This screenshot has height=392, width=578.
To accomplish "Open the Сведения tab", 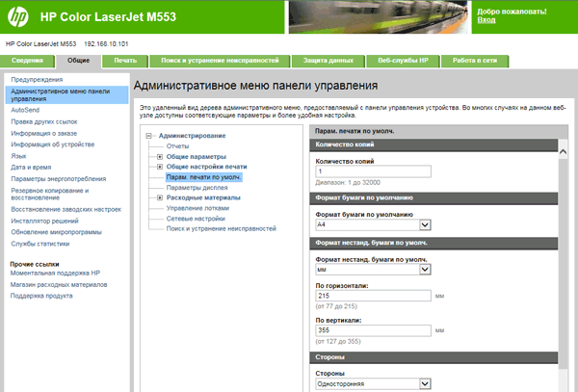I will [x=27, y=61].
